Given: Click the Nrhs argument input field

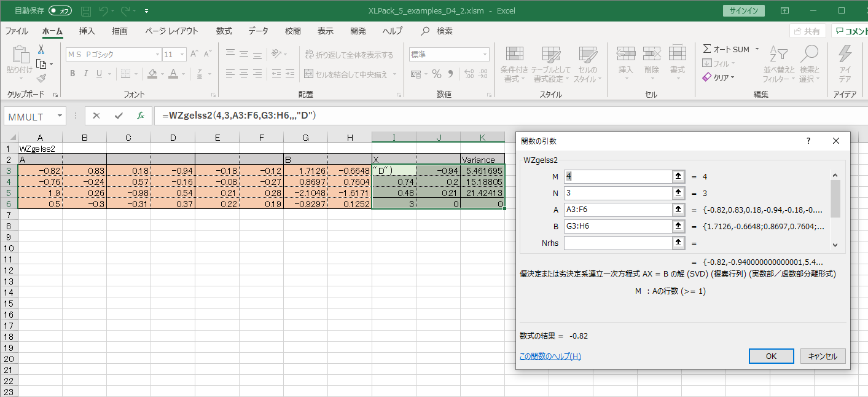Looking at the screenshot, I should pos(617,243).
